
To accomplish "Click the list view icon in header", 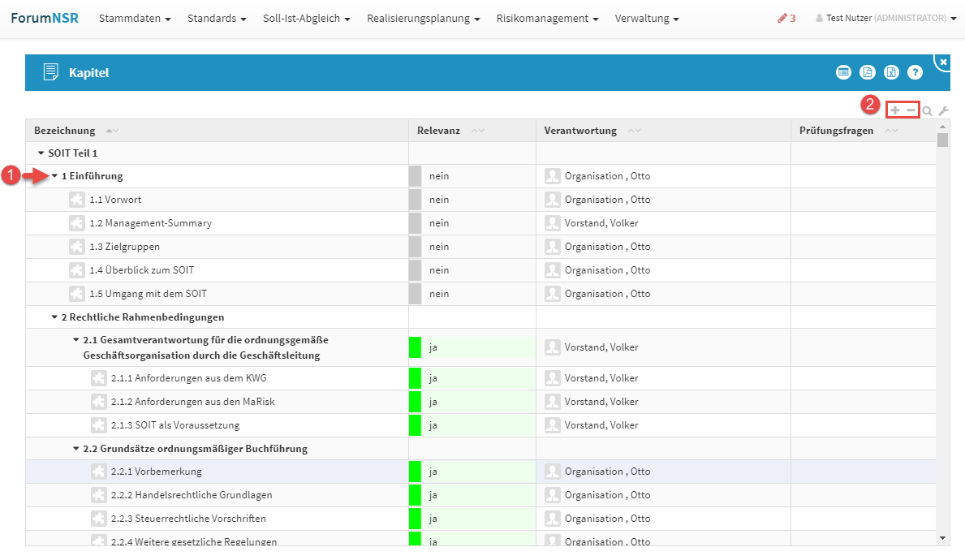I will [844, 72].
